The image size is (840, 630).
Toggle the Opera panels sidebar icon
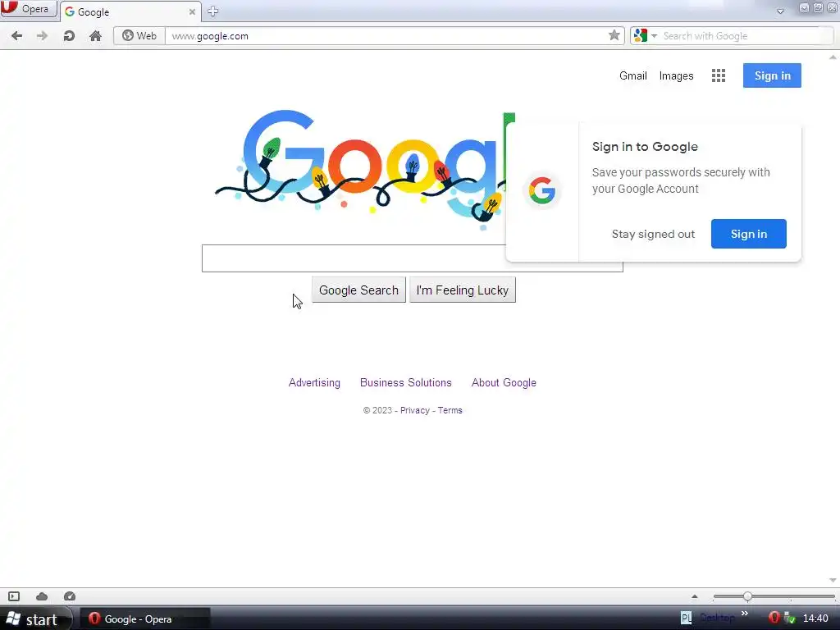pyautogui.click(x=14, y=596)
